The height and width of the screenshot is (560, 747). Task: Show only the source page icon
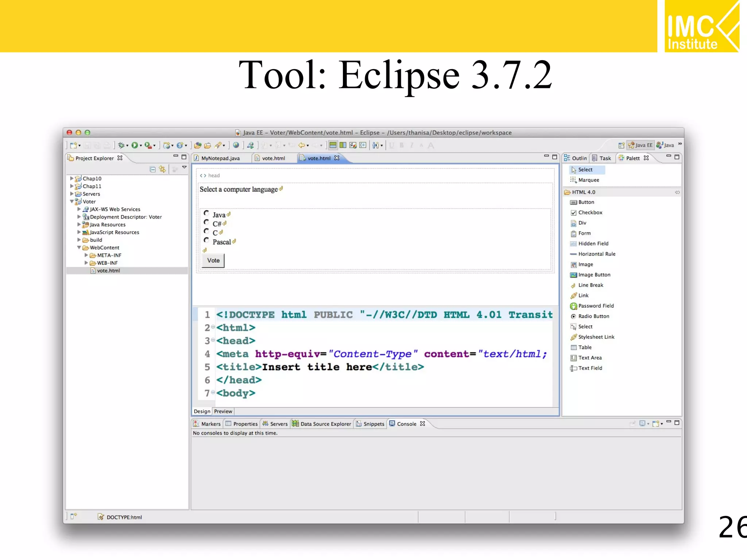point(363,145)
